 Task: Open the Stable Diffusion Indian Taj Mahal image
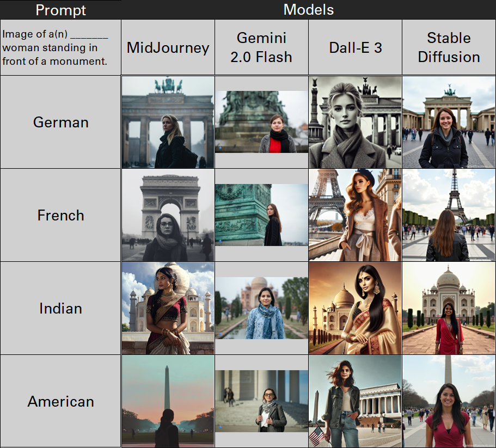click(449, 308)
